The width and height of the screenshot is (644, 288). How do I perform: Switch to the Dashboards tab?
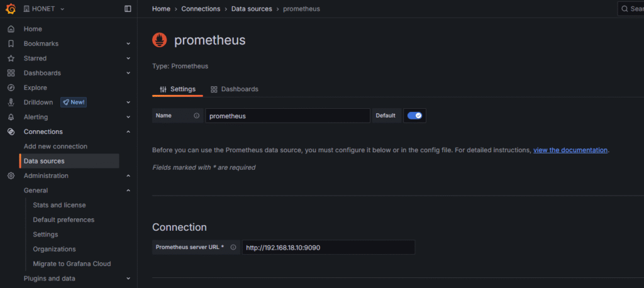[234, 89]
